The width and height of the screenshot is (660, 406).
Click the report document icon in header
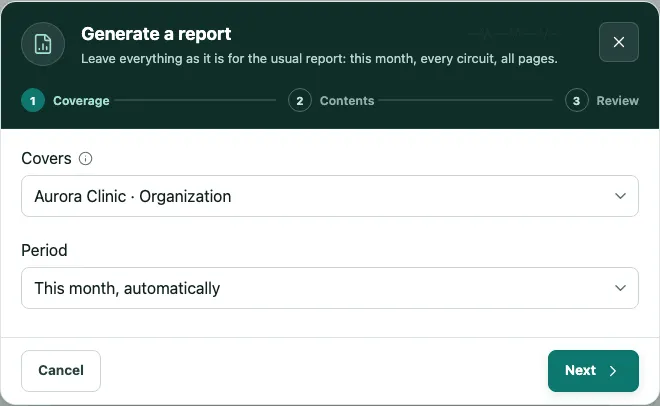tap(43, 44)
